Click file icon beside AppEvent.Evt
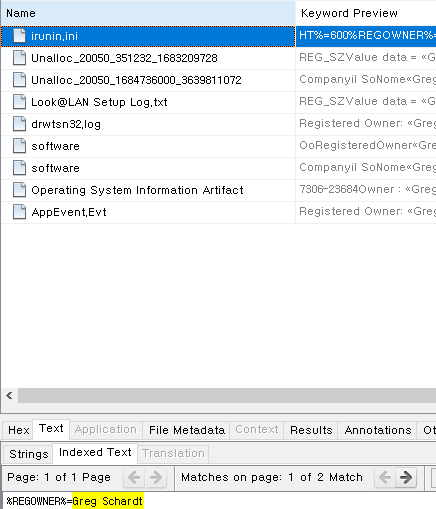Viewport: 436px width, 509px height. pos(19,212)
